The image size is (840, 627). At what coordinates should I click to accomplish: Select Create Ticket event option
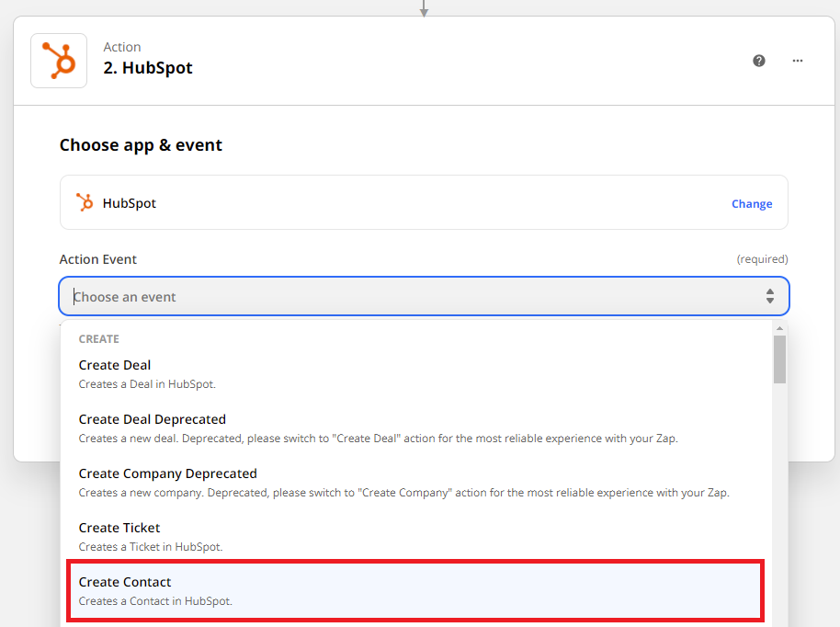click(416, 536)
